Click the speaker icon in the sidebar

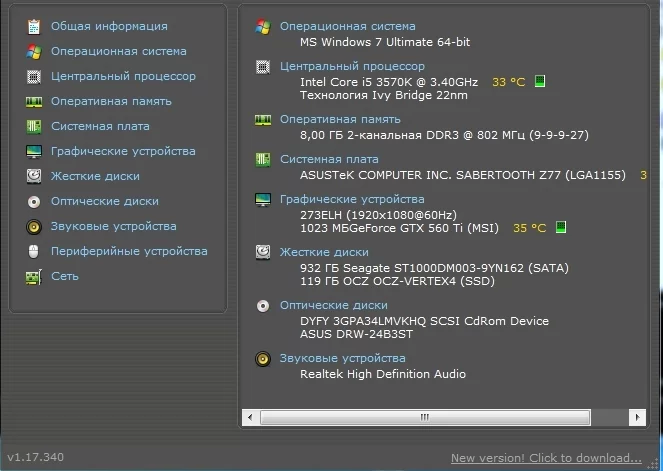click(x=34, y=227)
